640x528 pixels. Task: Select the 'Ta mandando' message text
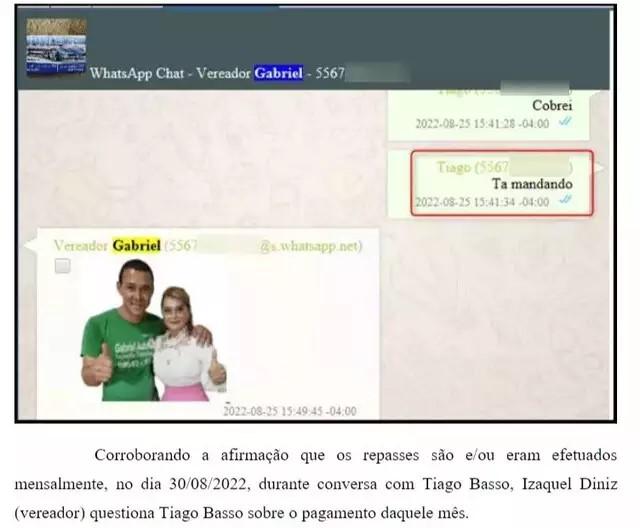(x=531, y=184)
